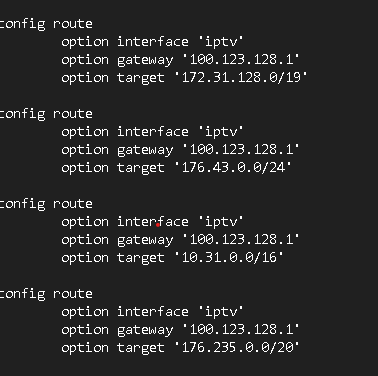Click 'option interface' in the second block
This screenshot has height=376, width=378.
coord(125,132)
